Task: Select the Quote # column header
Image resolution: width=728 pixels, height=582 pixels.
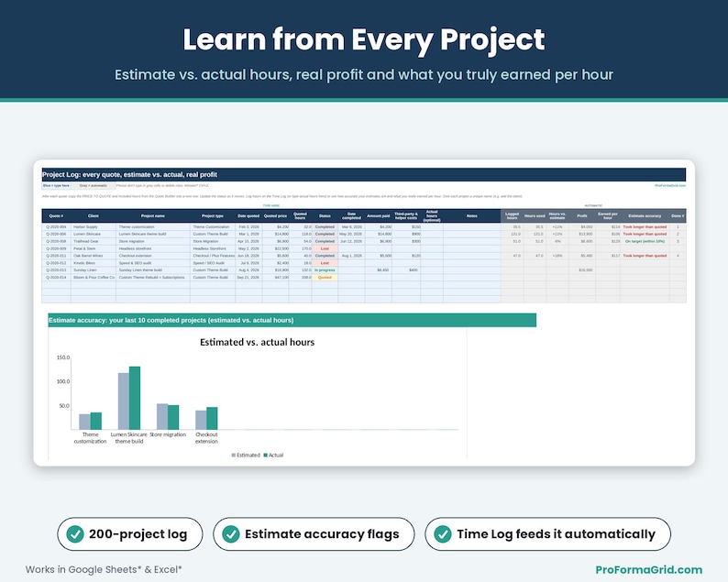Action: (x=56, y=215)
